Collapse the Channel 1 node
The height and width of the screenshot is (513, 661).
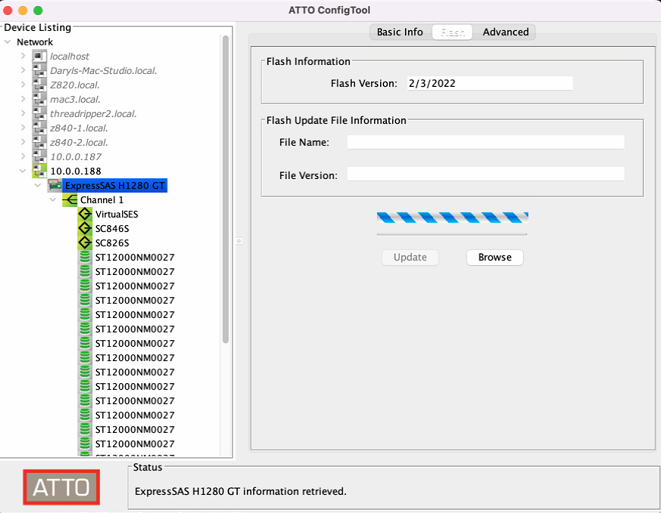[x=53, y=199]
